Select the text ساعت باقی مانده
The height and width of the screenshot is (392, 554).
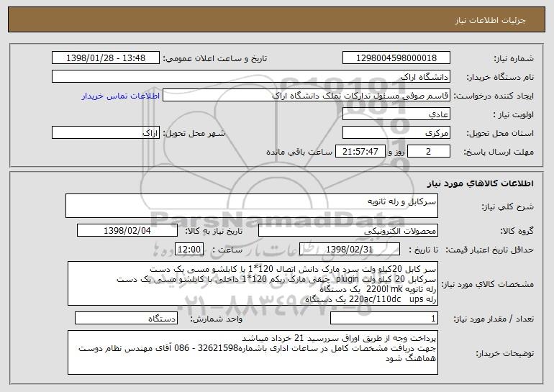click(x=299, y=152)
